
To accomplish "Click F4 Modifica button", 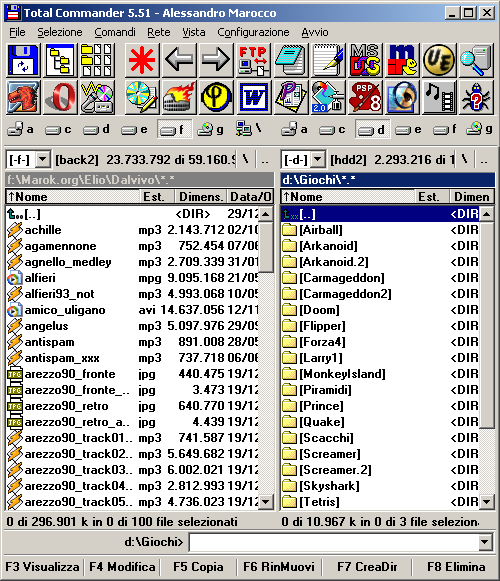I will [122, 567].
